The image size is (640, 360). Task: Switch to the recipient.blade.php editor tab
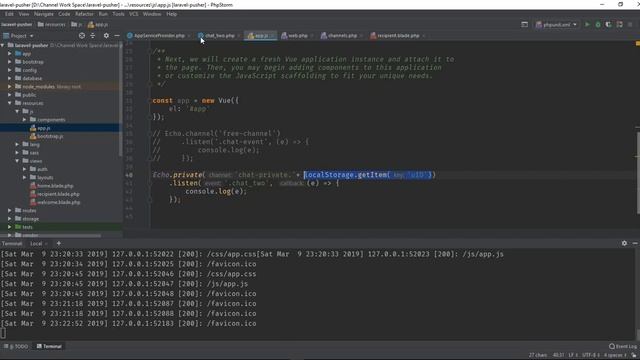pyautogui.click(x=398, y=36)
